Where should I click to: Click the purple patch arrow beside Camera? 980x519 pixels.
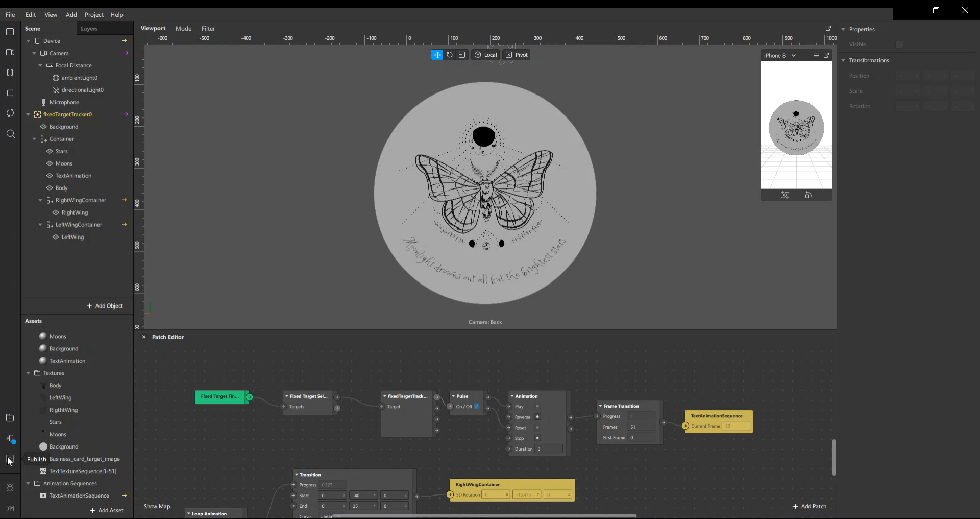[x=125, y=53]
